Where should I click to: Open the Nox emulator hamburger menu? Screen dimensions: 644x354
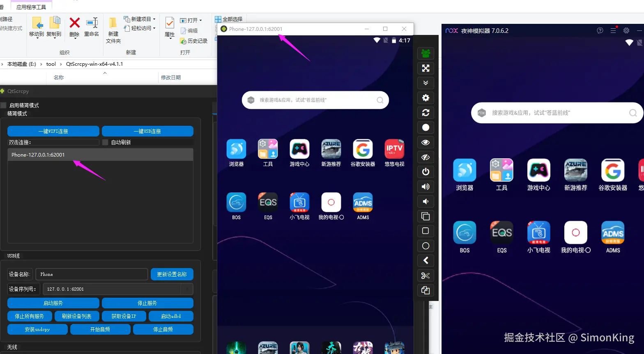pyautogui.click(x=613, y=30)
